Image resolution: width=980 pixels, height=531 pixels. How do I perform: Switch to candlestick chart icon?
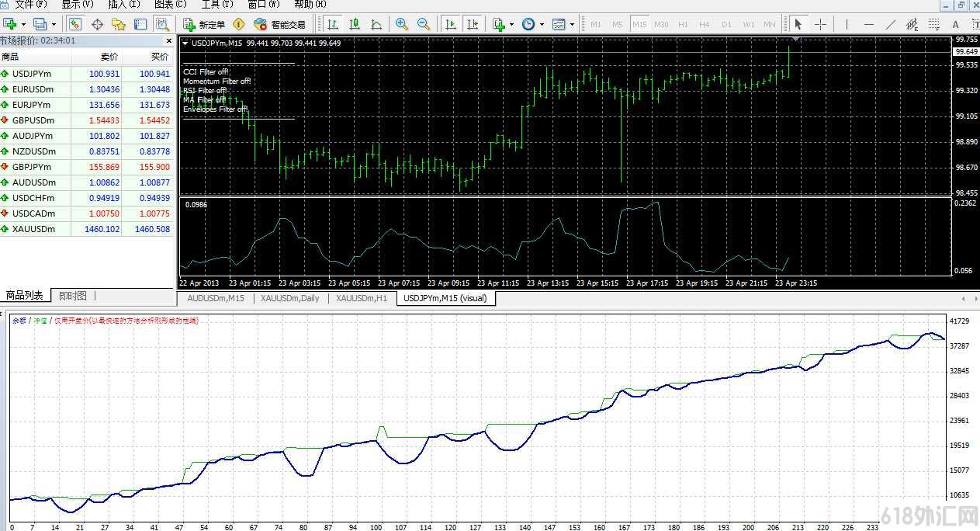355,24
